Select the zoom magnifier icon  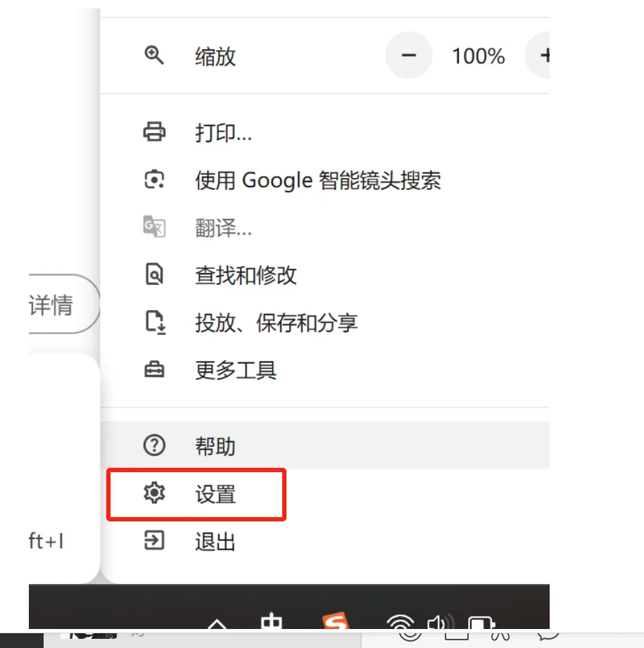pos(155,56)
